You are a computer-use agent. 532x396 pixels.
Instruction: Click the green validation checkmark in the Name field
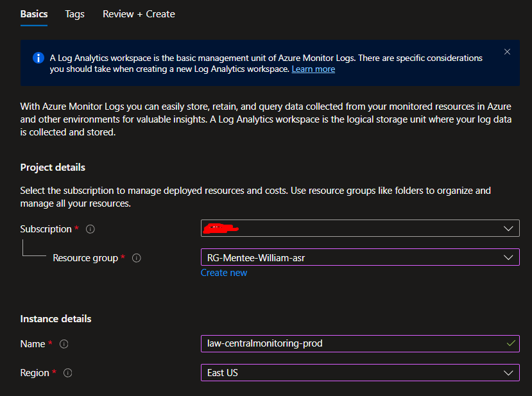(510, 343)
